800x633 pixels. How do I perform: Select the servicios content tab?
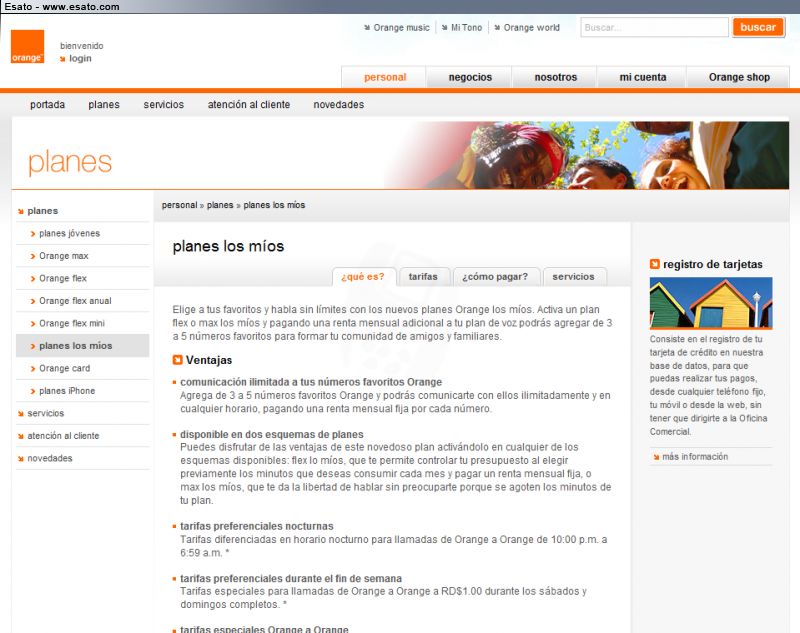[573, 276]
